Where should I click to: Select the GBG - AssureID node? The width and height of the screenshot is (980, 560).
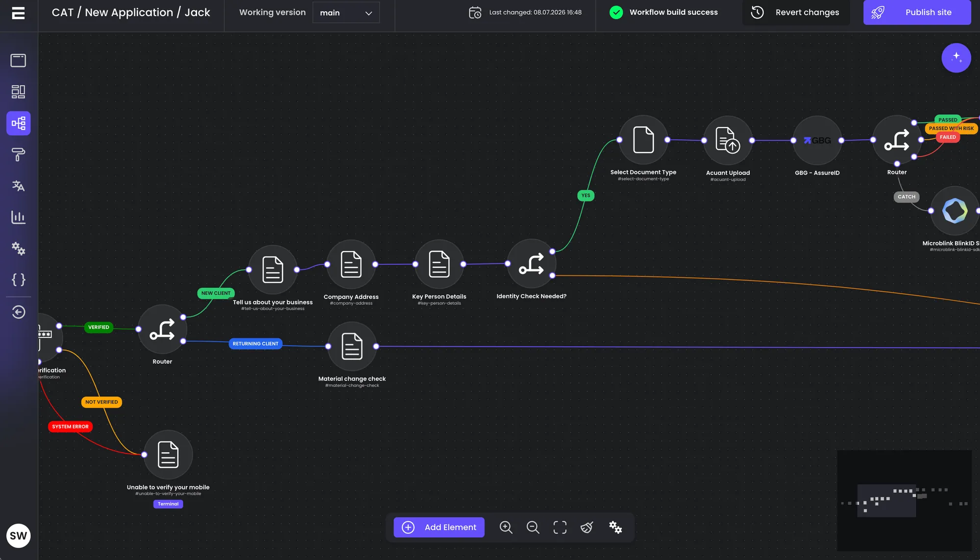(817, 140)
